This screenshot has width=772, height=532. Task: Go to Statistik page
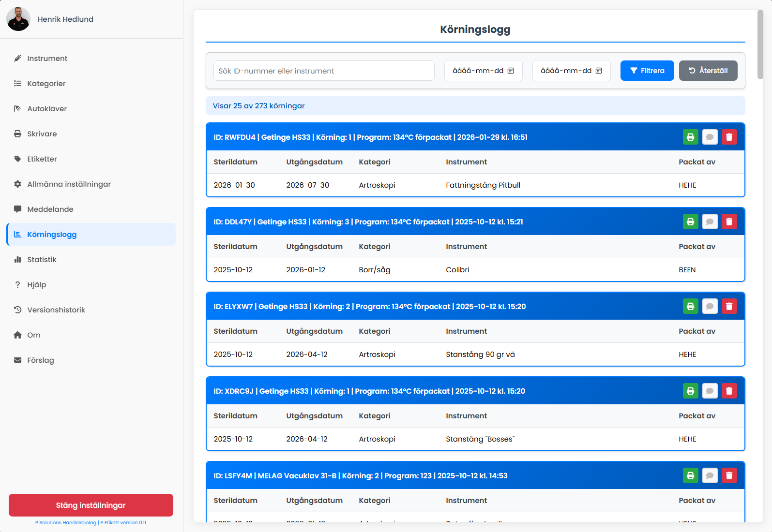tap(42, 260)
